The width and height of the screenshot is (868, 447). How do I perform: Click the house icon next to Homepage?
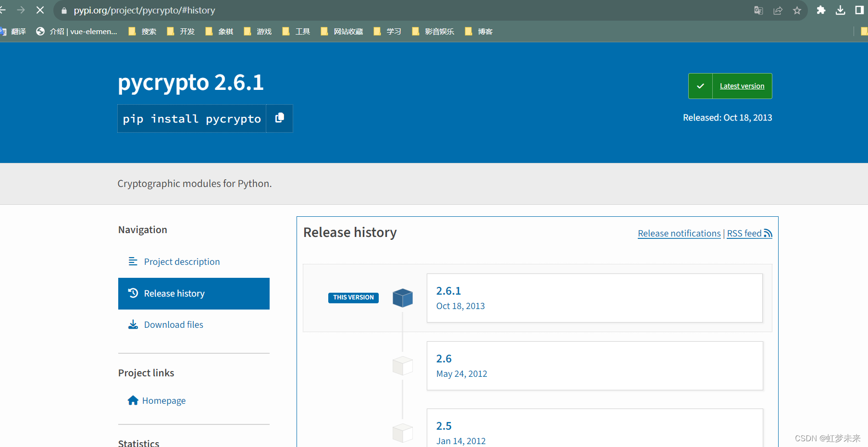click(133, 400)
